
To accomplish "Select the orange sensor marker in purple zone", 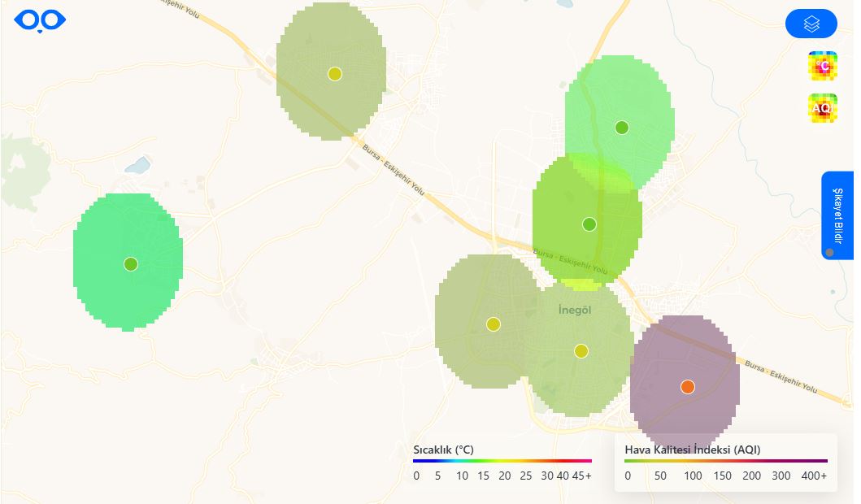I will point(687,387).
